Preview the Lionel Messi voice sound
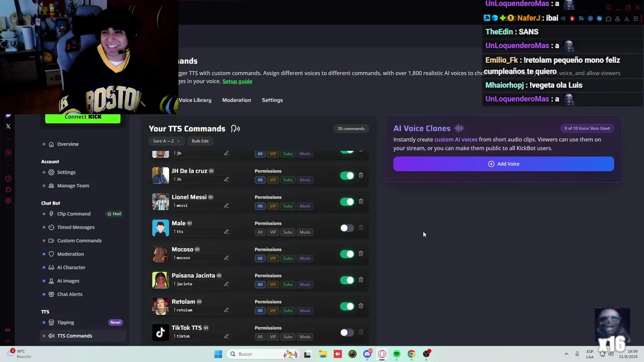Screen dimensions: 644x362 pyautogui.click(x=211, y=197)
